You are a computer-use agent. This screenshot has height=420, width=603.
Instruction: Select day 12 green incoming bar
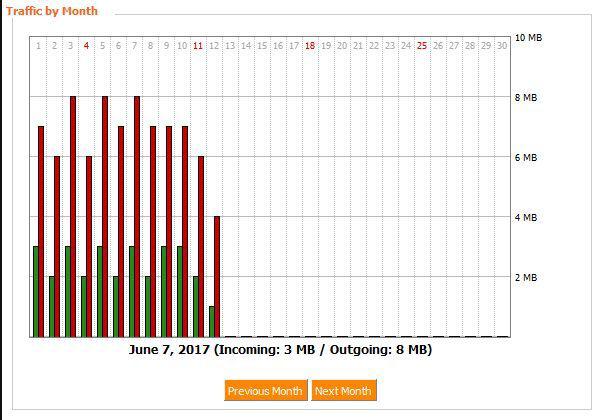pyautogui.click(x=212, y=322)
